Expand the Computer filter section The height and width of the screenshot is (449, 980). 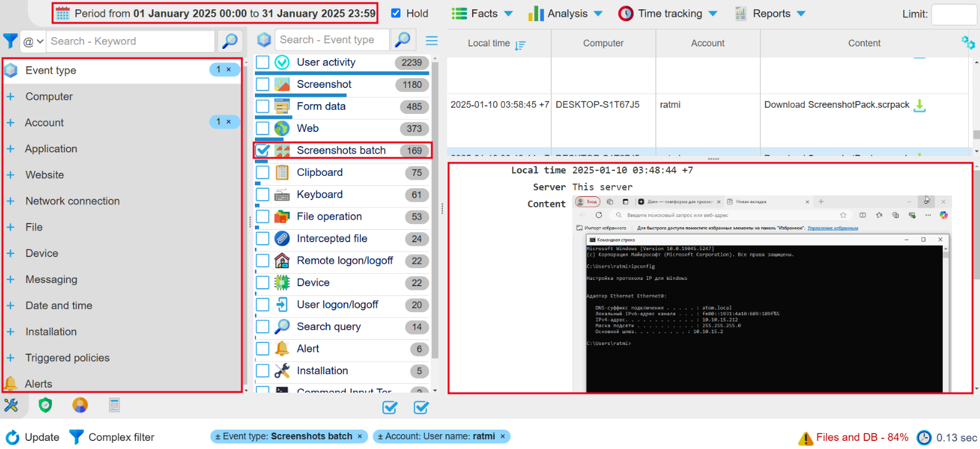coord(11,97)
